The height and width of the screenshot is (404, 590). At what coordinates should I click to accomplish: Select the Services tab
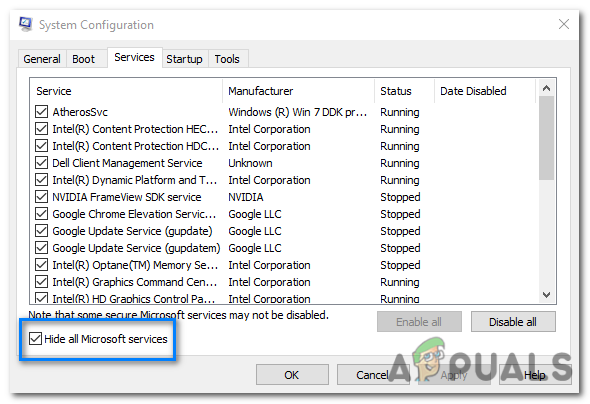[x=134, y=57]
